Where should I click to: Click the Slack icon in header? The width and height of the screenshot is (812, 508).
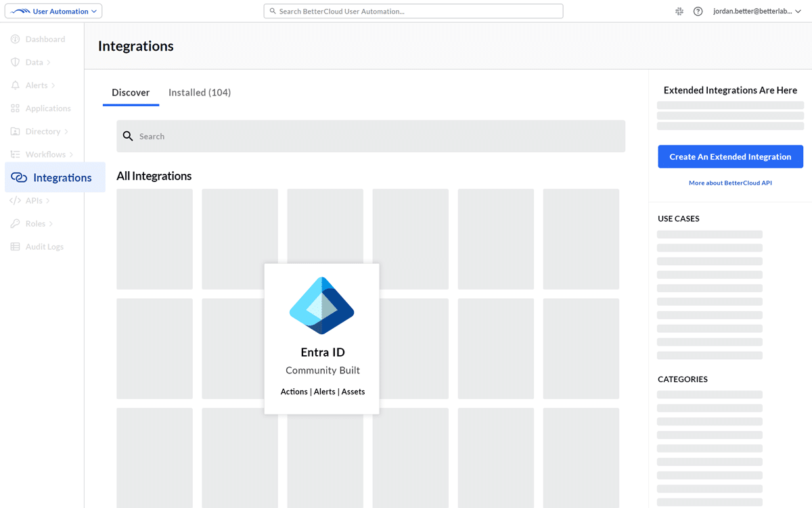click(x=679, y=11)
